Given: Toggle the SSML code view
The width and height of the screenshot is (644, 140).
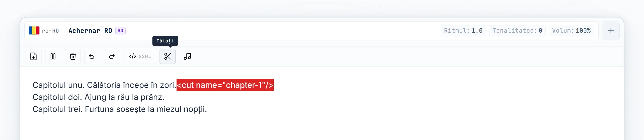Looking at the screenshot, I should (x=140, y=56).
